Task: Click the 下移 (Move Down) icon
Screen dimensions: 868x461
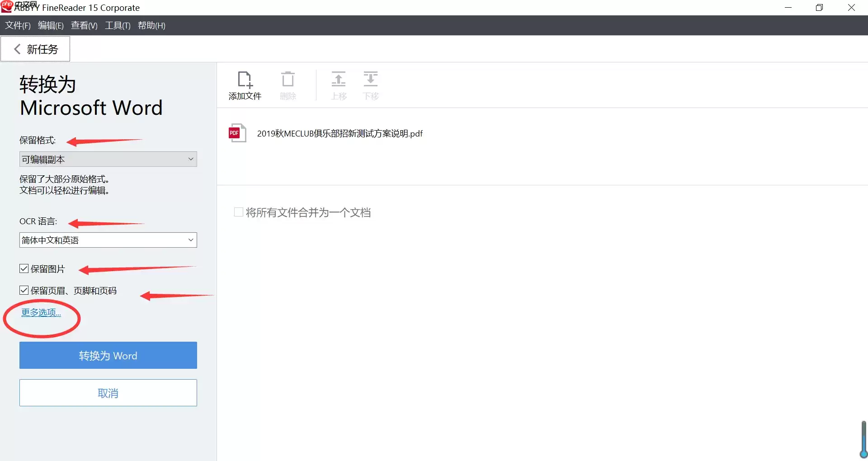Action: [x=370, y=85]
